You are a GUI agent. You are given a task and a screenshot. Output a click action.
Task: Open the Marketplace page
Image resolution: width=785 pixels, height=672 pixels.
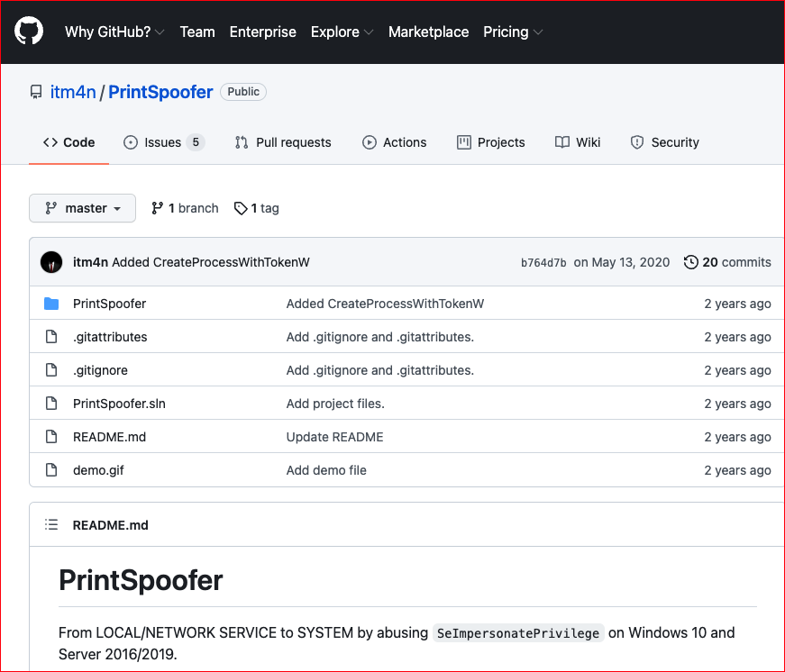428,32
